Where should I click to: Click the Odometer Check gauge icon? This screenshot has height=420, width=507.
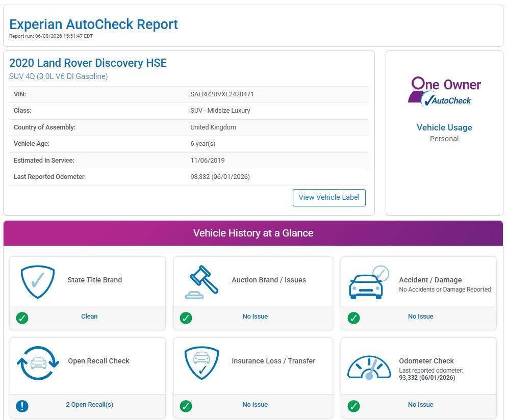click(x=369, y=367)
